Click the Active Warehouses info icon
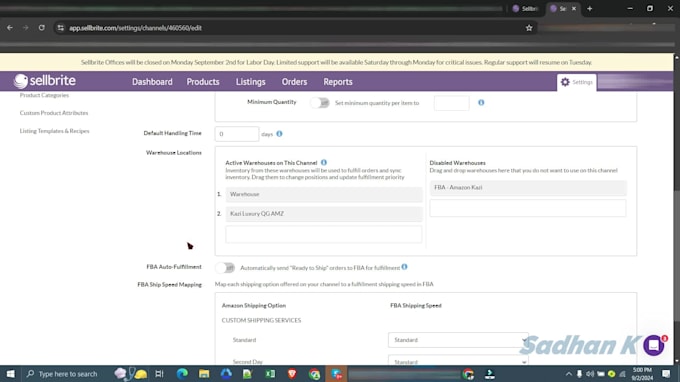 (x=324, y=163)
